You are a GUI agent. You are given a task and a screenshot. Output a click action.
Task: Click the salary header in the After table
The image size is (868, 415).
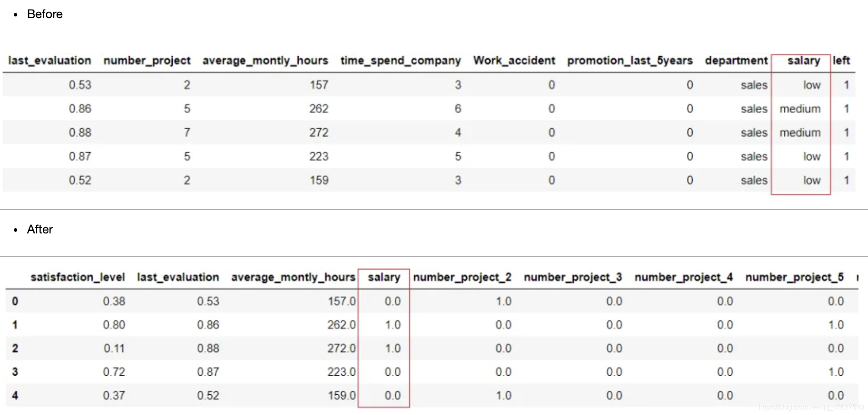pyautogui.click(x=384, y=277)
